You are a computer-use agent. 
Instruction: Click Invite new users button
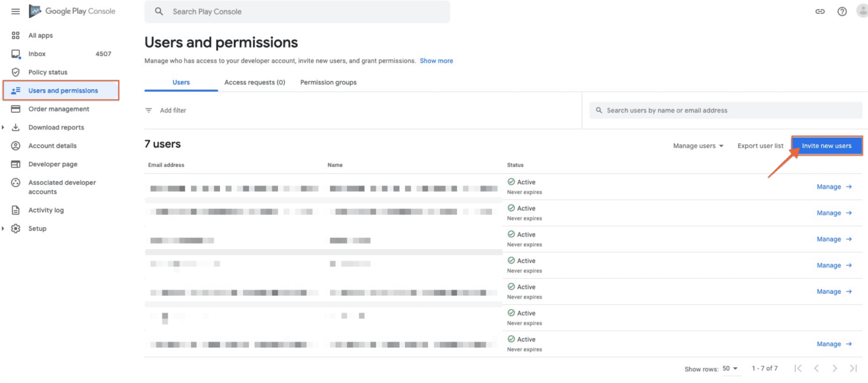(x=826, y=146)
